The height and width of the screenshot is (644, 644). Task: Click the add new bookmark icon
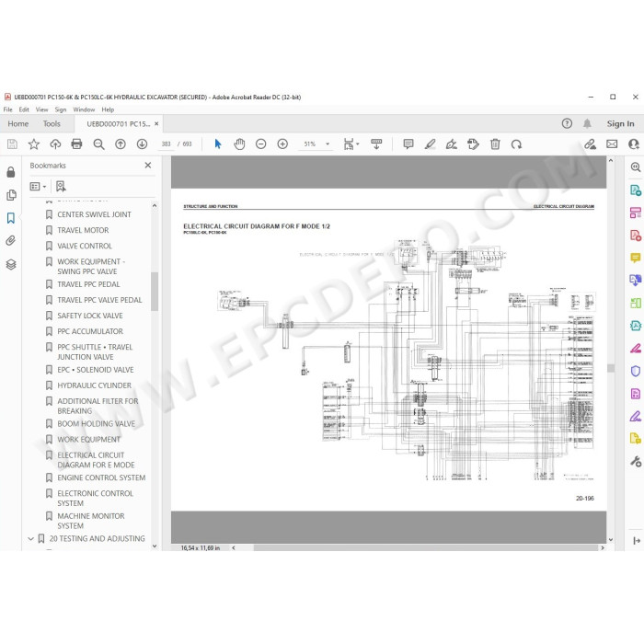click(61, 187)
